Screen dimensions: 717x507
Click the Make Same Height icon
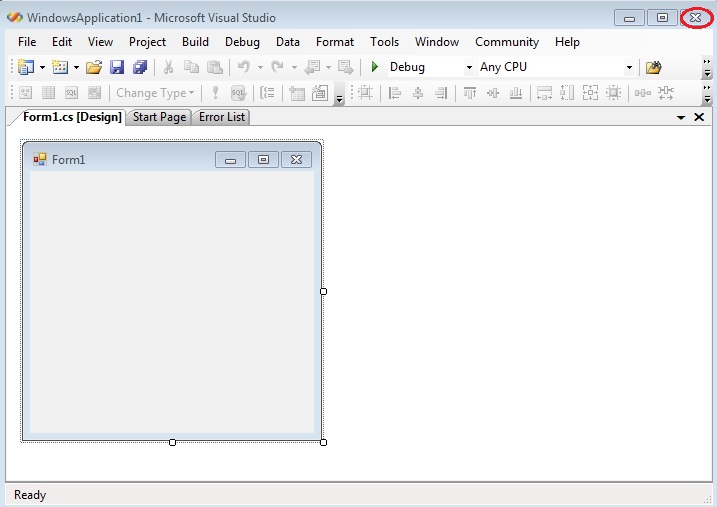coord(567,93)
